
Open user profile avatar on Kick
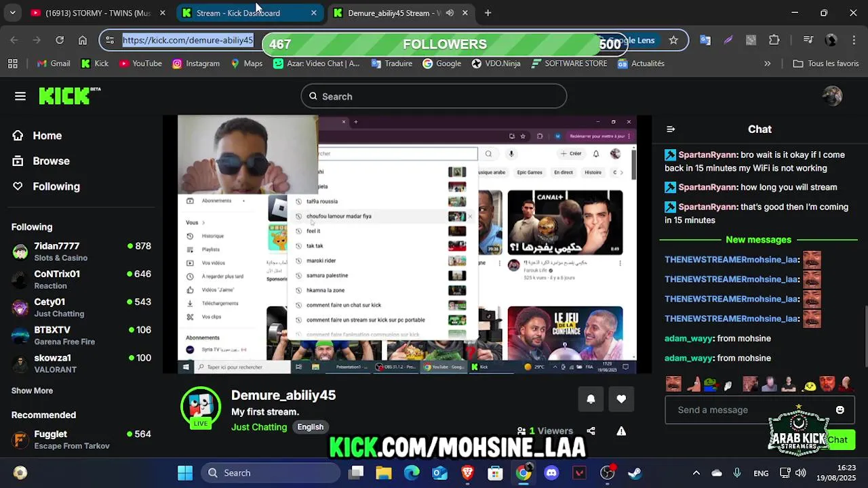click(832, 96)
